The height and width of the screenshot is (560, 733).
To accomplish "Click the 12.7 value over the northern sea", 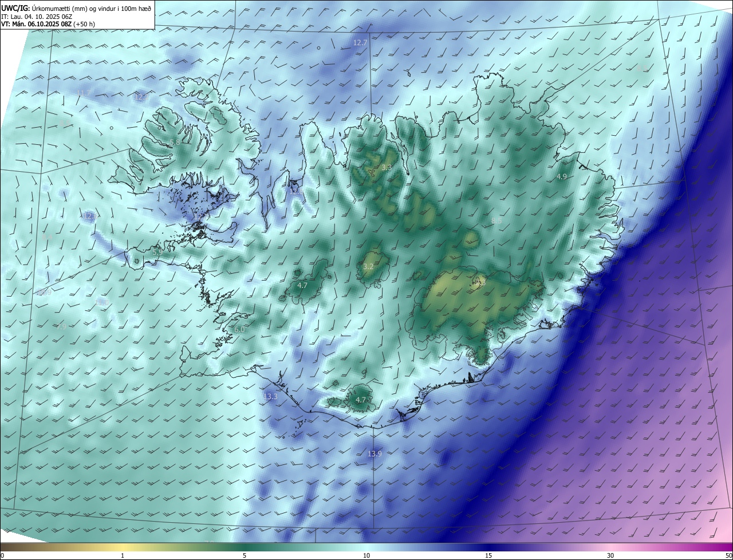I will coord(360,43).
